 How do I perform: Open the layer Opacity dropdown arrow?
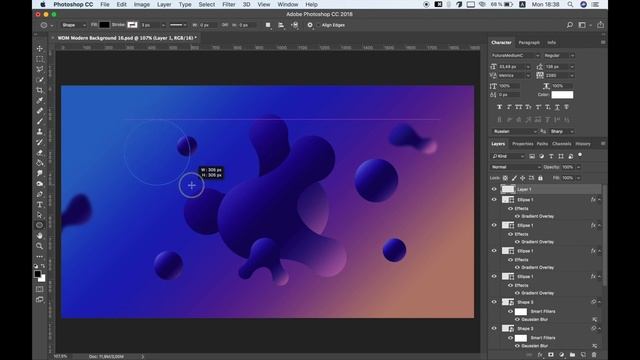(578, 167)
